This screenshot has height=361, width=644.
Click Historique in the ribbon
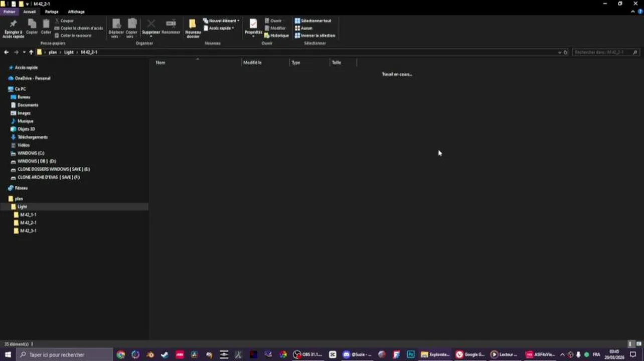click(x=276, y=36)
